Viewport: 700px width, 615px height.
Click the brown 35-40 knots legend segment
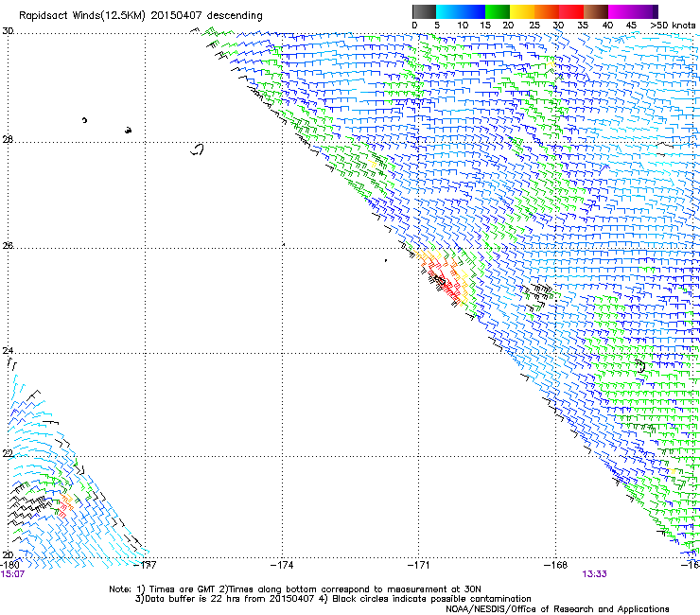tap(596, 11)
